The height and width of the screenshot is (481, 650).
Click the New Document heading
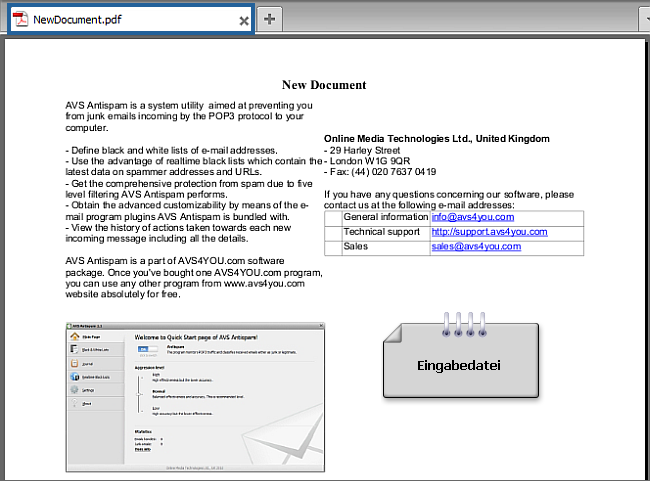324,85
